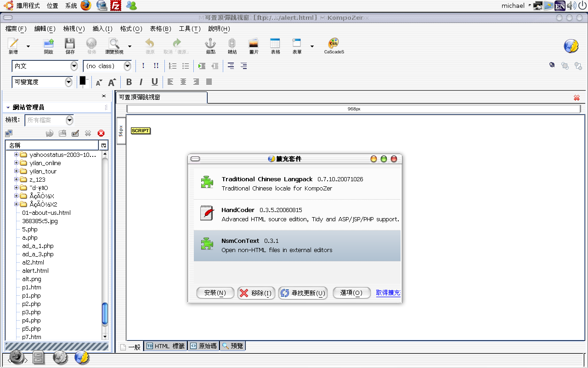This screenshot has height=368, width=588.
Task: Open the Browse preview toolbar icon
Action: click(x=114, y=45)
